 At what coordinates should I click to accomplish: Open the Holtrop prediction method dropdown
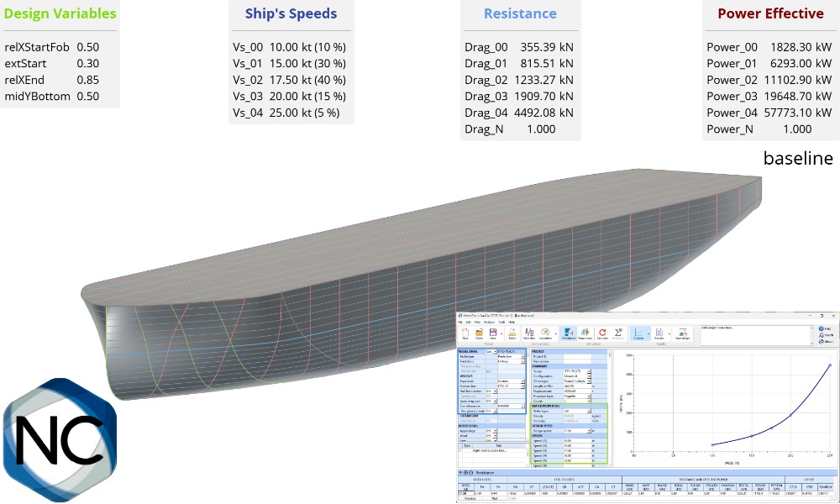point(521,361)
